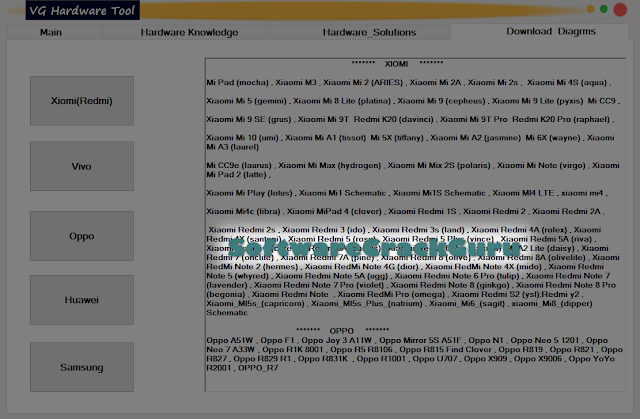The width and height of the screenshot is (640, 419).
Task: Click 'Xiaomi Mi Mix 2S (polaris)' entry
Action: pyautogui.click(x=439, y=166)
